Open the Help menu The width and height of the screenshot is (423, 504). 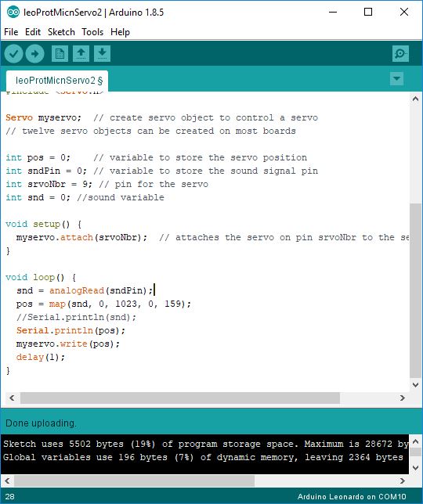pos(120,32)
